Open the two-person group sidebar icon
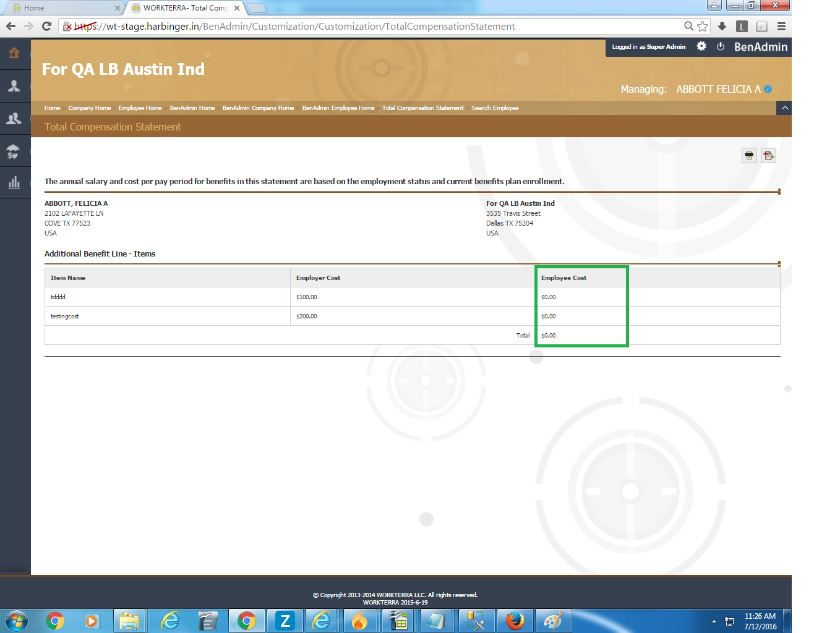 coord(14,119)
